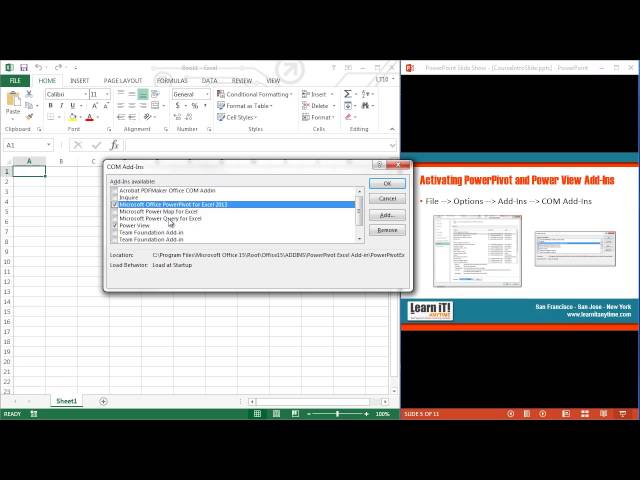Click the Paste icon in Clipboard group

click(x=13, y=102)
